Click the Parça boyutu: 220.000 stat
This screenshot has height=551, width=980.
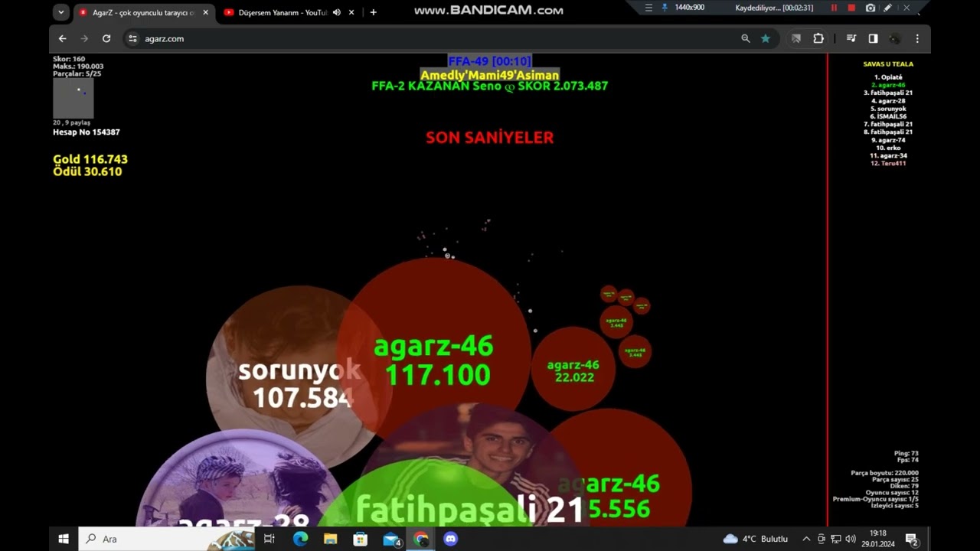(884, 473)
